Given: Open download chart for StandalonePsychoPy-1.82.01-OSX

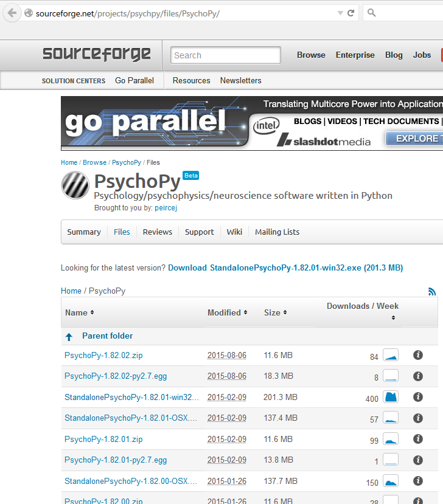Looking at the screenshot, I should (x=391, y=418).
